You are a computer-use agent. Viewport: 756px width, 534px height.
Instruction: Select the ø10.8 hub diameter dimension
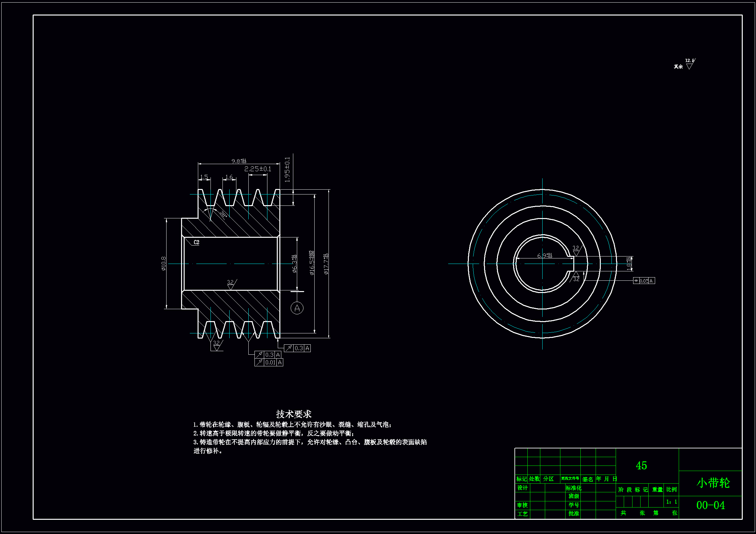point(164,264)
